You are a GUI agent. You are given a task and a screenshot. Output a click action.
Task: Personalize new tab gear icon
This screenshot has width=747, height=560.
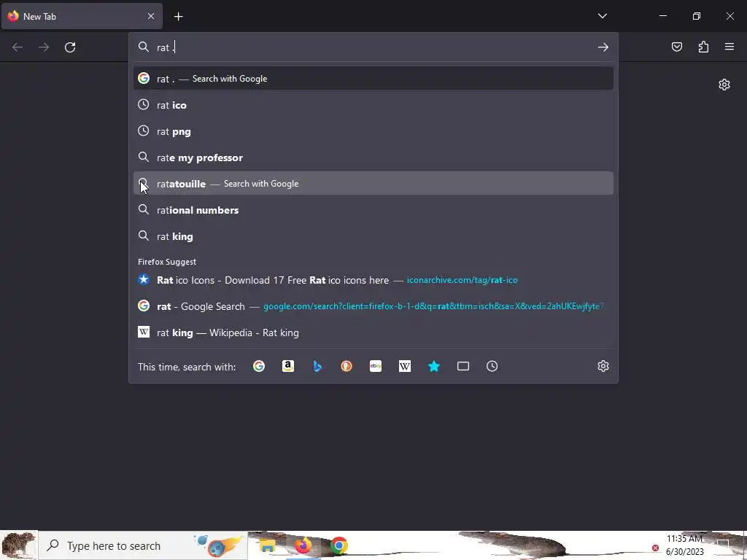point(724,85)
